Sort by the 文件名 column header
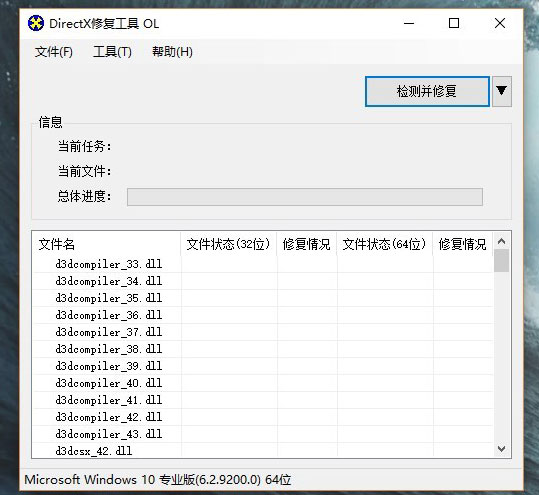Screen dimensions: 539x495 pos(106,244)
